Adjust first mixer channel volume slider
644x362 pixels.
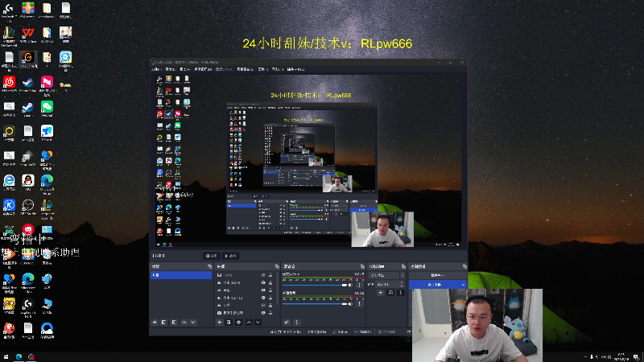coord(315,286)
